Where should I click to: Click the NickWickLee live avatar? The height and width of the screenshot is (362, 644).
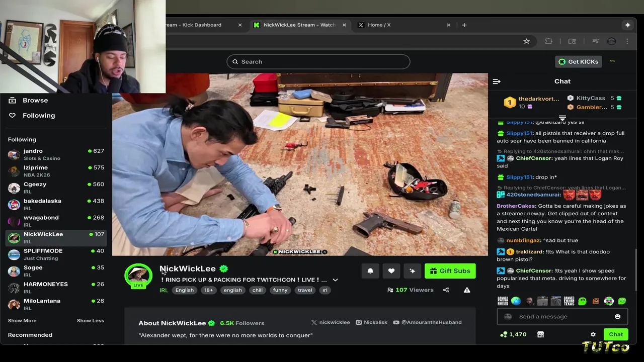(x=138, y=276)
